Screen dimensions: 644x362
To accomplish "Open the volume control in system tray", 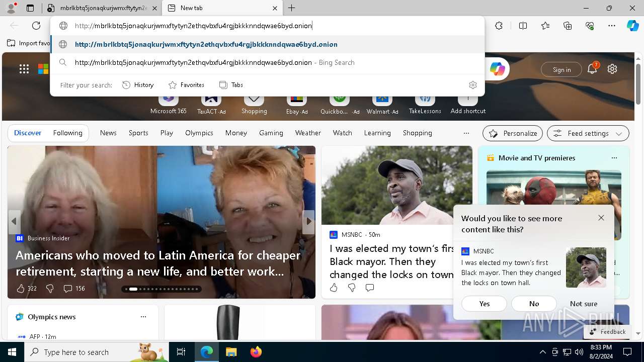I will pyautogui.click(x=579, y=352).
